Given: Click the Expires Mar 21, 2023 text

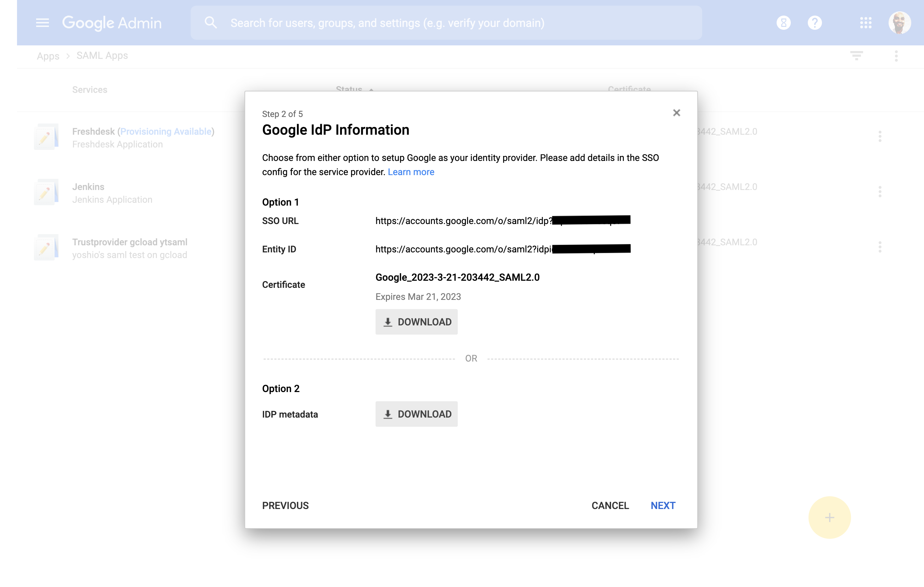Looking at the screenshot, I should (418, 297).
